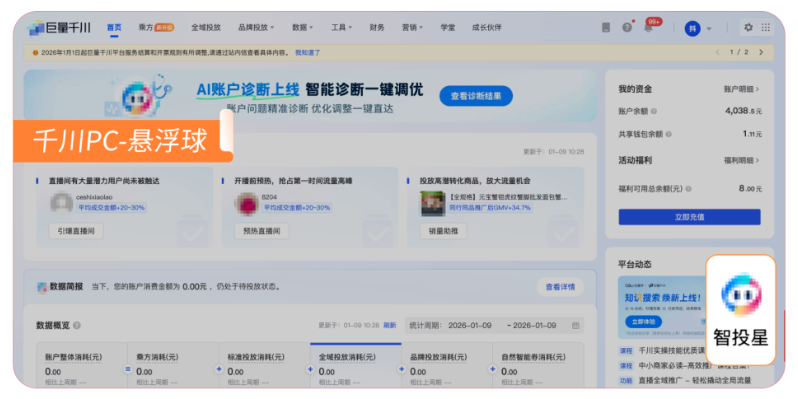Viewport: 798px width, 399px height.
Task: Open the mobile app icon in top bar
Action: (x=606, y=27)
